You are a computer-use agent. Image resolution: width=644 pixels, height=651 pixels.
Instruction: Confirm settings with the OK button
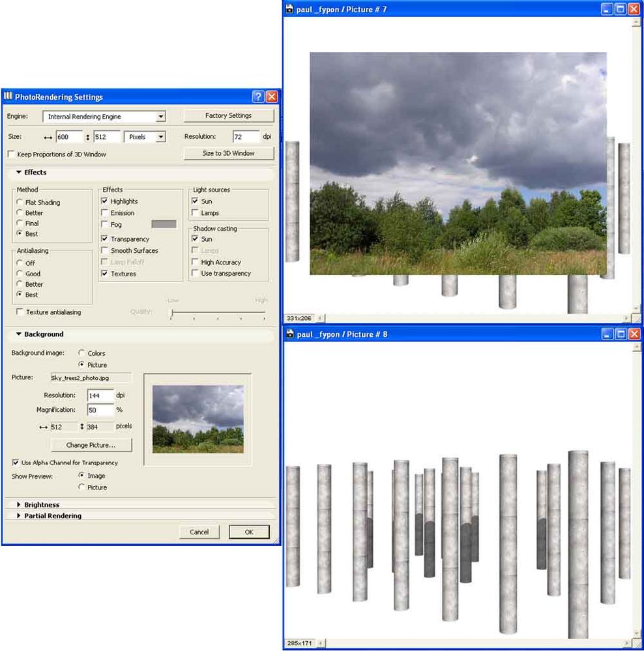pos(249,532)
